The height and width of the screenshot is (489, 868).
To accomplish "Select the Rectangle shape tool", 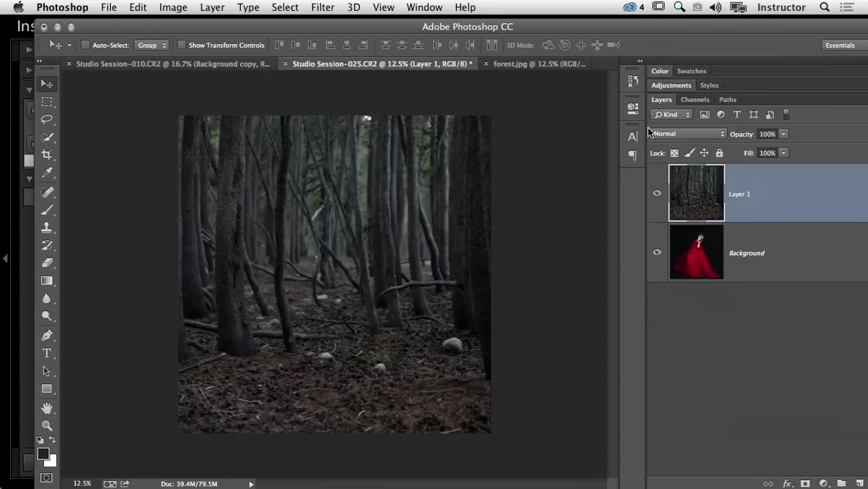I will (47, 388).
